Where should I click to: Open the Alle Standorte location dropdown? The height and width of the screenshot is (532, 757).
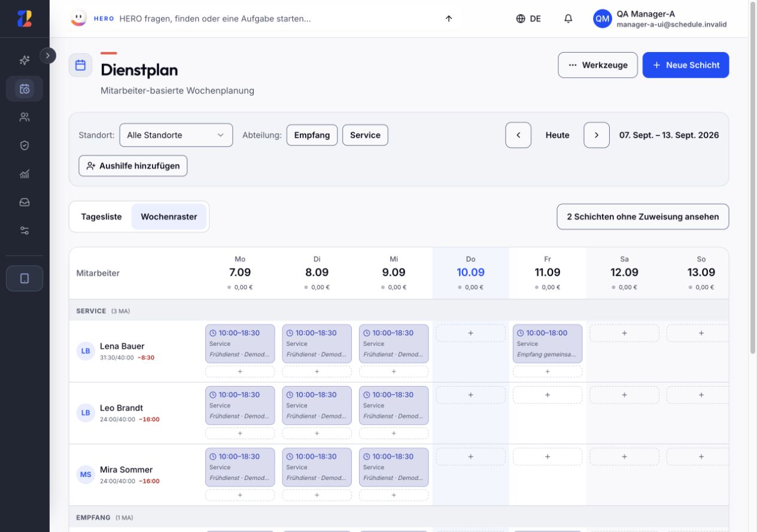pyautogui.click(x=176, y=135)
